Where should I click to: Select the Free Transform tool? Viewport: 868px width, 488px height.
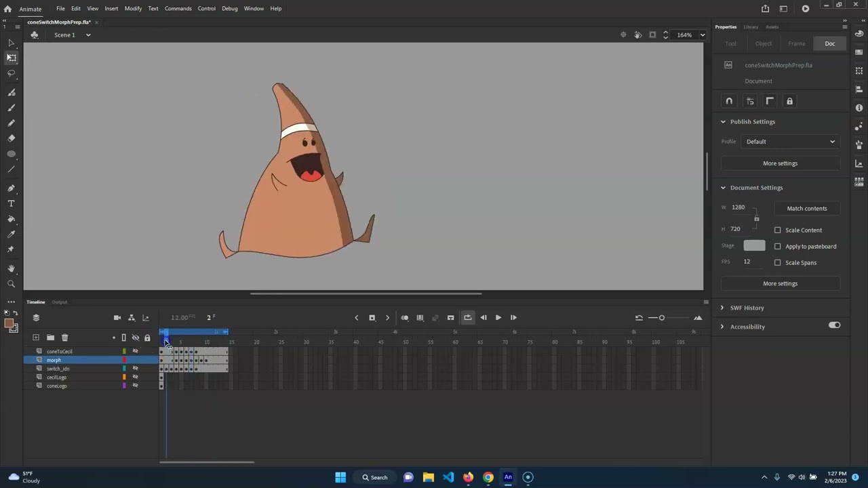point(11,58)
